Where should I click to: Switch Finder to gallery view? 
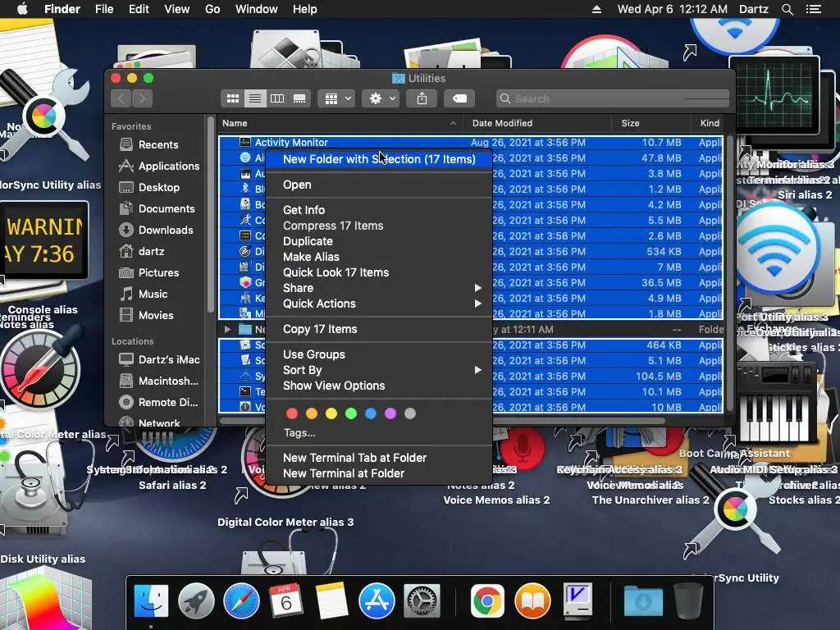[299, 98]
